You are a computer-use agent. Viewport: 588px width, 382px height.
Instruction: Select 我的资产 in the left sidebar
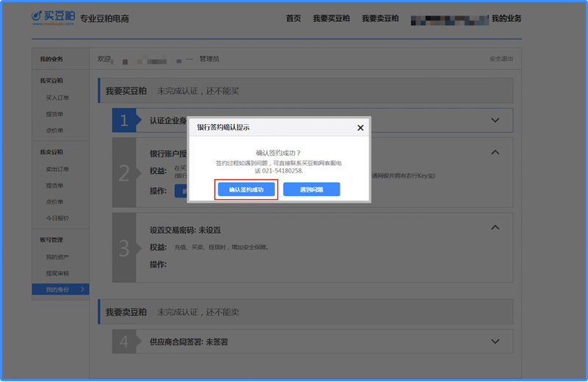[x=57, y=257]
